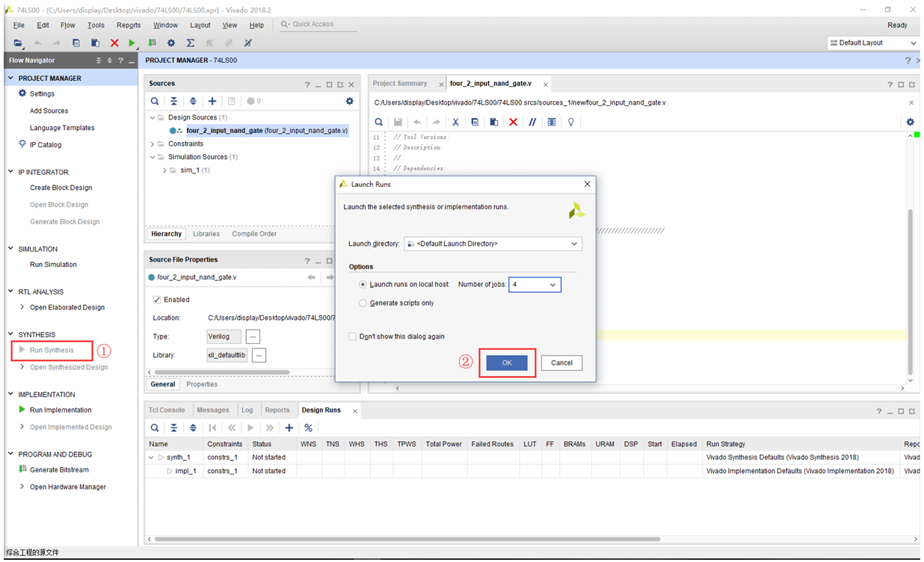Click OK in Launch Runs dialog

(507, 362)
